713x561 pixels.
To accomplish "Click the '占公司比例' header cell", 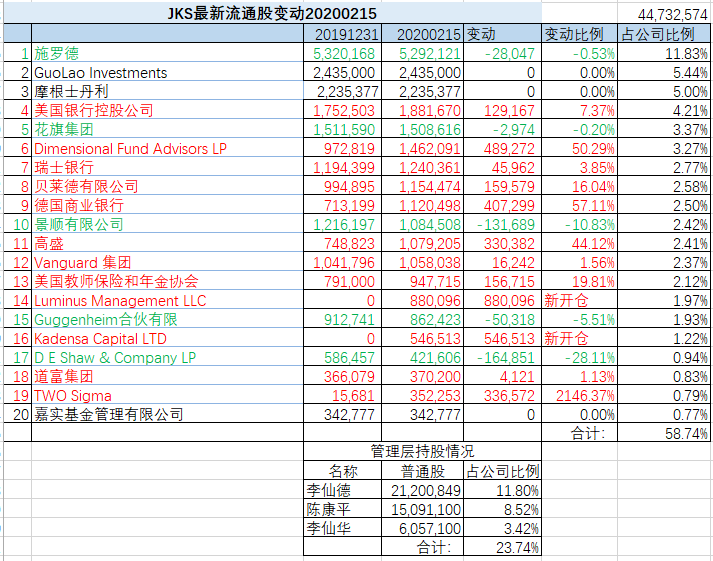I will (x=664, y=34).
